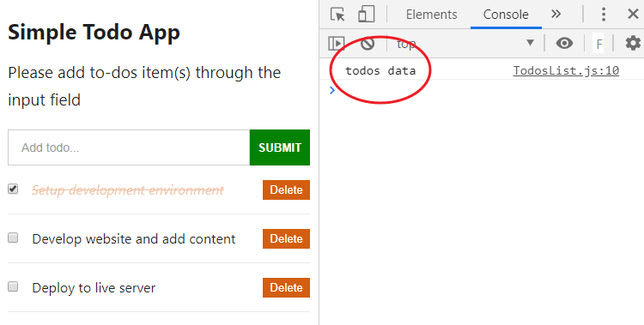
Task: Close the DevTools panel
Action: point(633,14)
